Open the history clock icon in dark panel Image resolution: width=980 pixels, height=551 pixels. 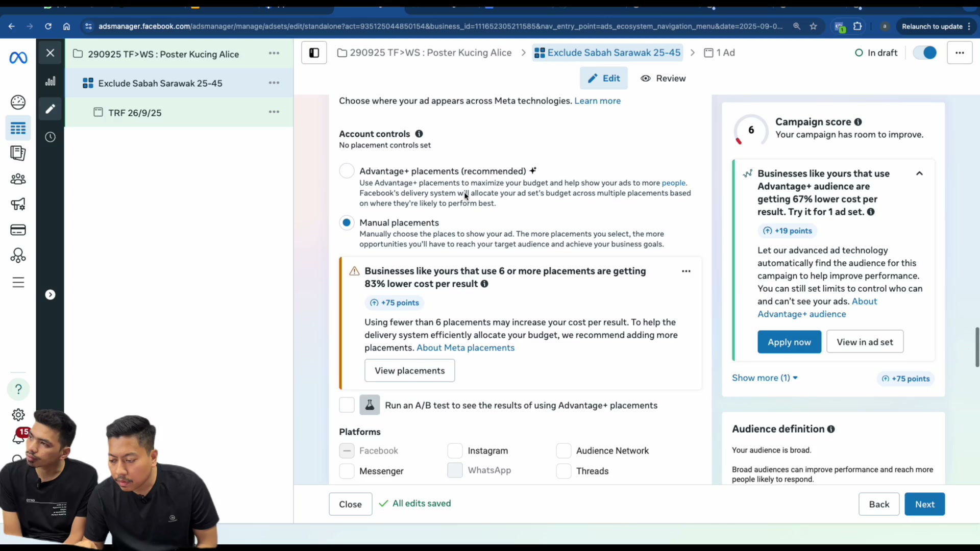point(50,137)
